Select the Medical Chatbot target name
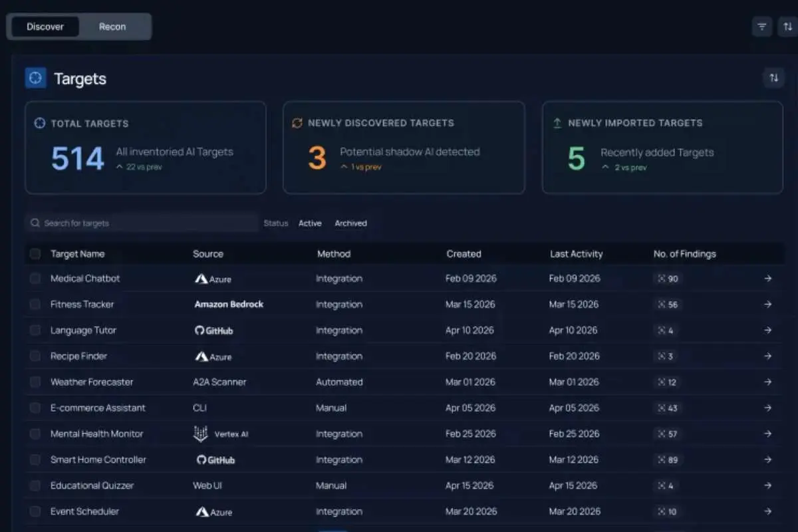 point(85,279)
